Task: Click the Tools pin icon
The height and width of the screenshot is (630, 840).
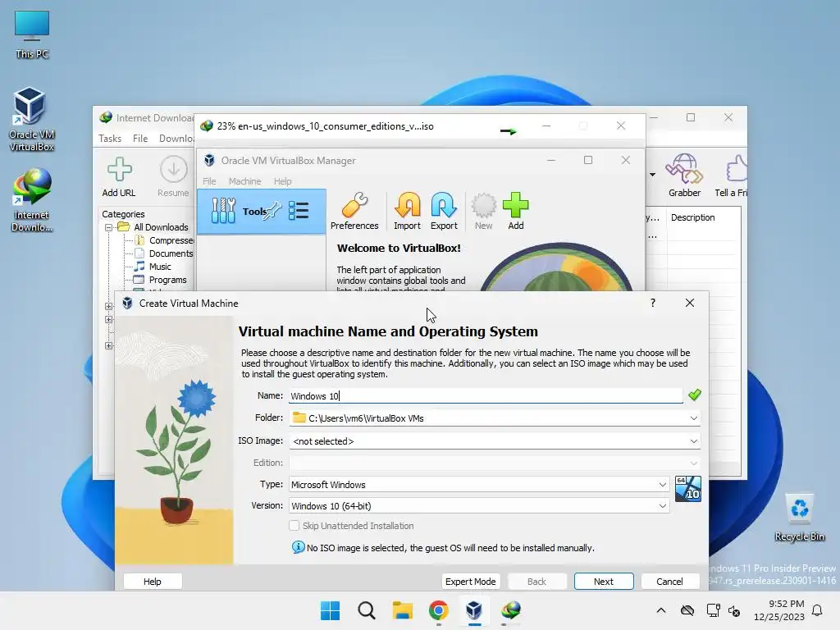Action: coord(273,210)
